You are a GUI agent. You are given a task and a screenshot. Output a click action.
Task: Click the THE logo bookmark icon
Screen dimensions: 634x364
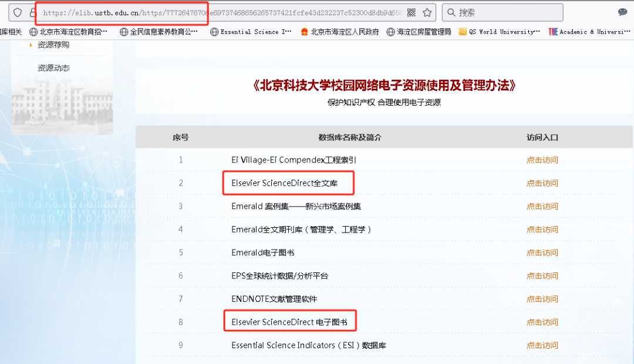[x=553, y=32]
